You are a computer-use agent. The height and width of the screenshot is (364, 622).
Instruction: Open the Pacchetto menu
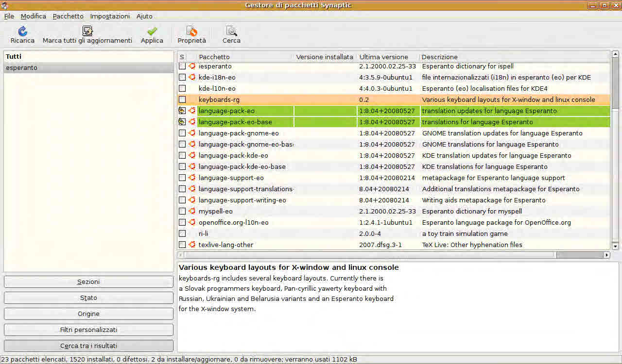pos(68,16)
